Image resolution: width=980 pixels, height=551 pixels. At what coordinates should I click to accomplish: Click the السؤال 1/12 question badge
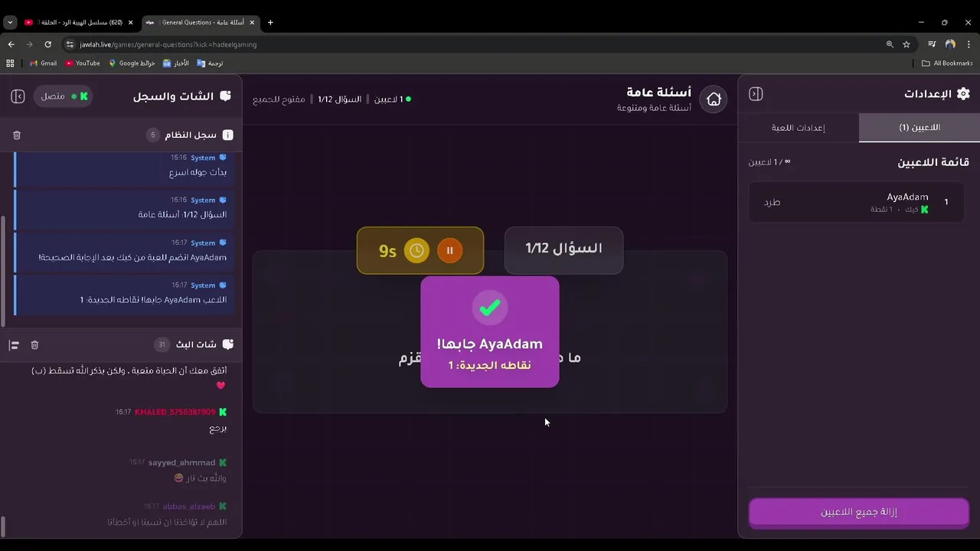click(x=563, y=249)
